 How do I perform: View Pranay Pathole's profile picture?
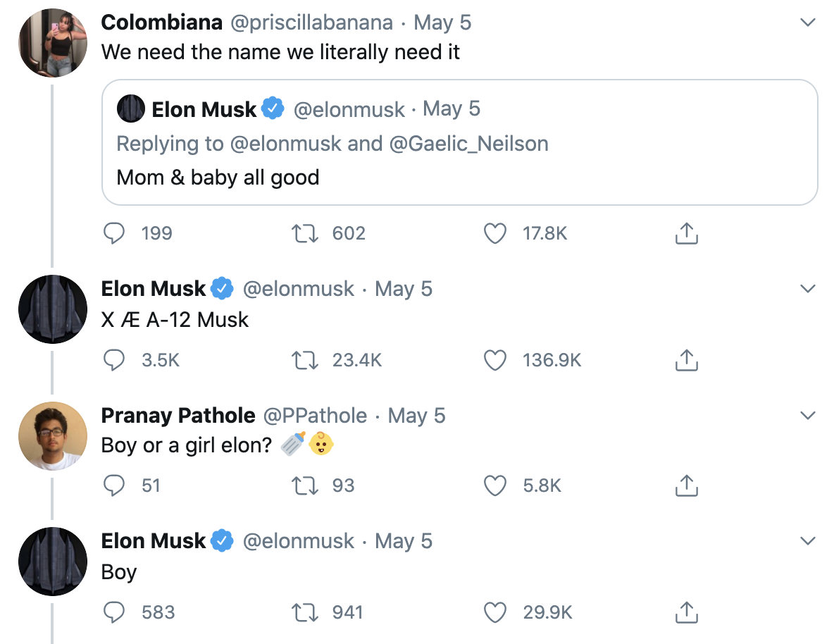pyautogui.click(x=53, y=435)
